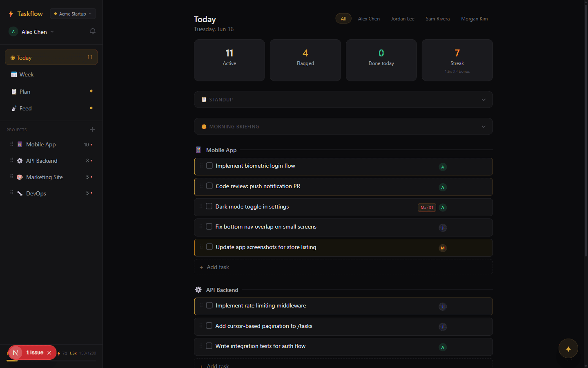
Task: Open the Today view in sidebar
Action: coord(51,57)
